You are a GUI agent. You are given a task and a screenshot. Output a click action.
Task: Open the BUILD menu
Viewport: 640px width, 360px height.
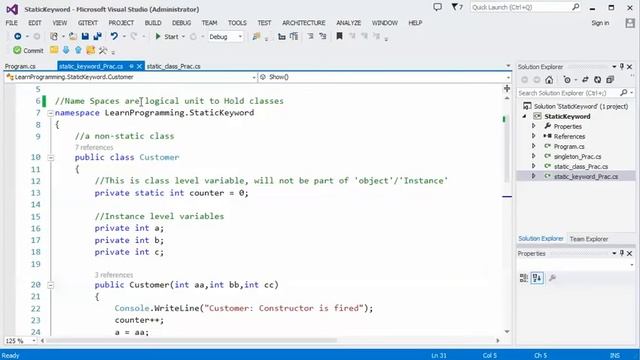(x=153, y=23)
